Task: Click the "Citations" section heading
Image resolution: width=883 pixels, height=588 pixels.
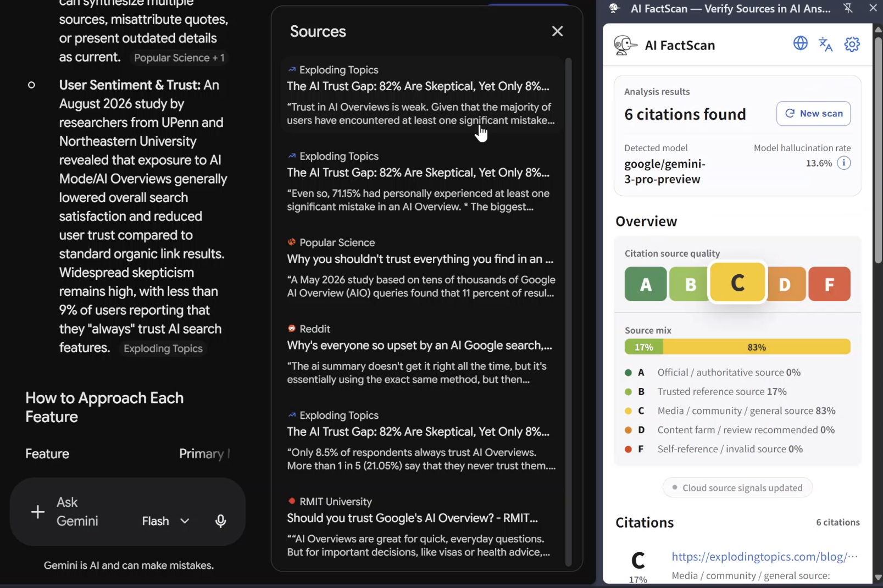Action: 645,523
